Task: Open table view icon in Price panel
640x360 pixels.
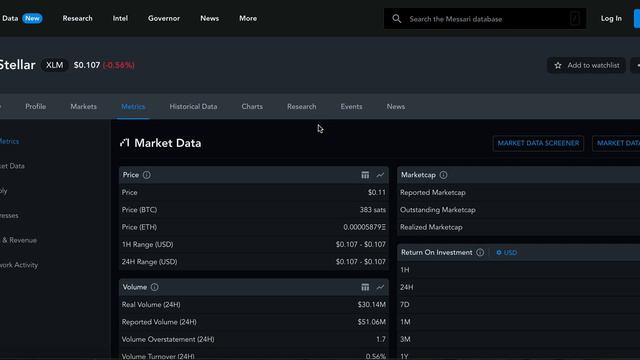Action: tap(365, 175)
